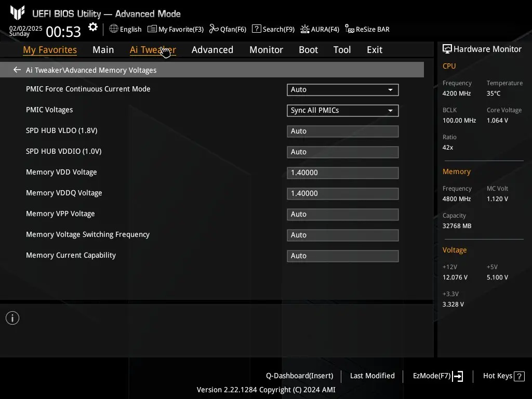Click the Memory Current Capability Auto field
This screenshot has width=532, height=399.
click(x=343, y=256)
